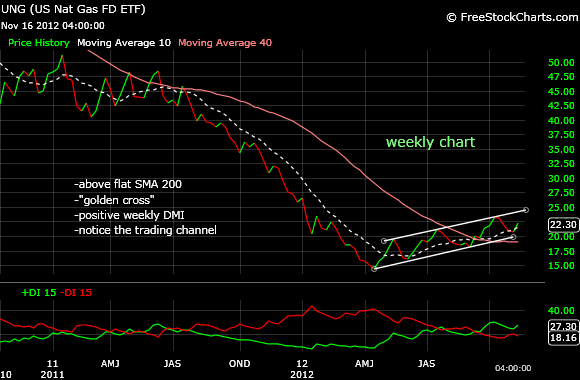Click the Nov 16 2012 04:00:00 timestamp

53,26
